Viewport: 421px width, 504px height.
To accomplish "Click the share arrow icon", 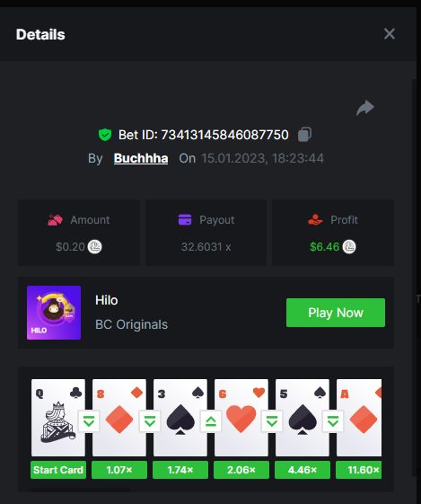I will 365,108.
